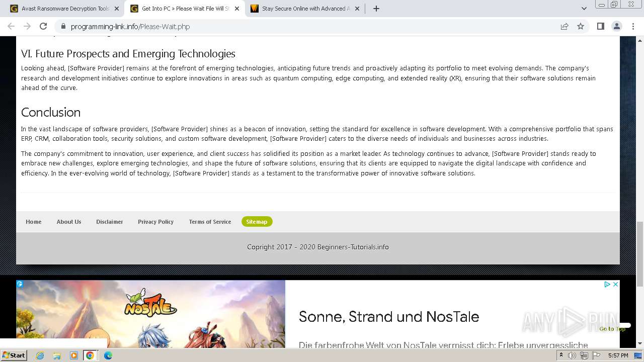Click the Future Prospects and Emerging Technologies heading

[x=128, y=54]
